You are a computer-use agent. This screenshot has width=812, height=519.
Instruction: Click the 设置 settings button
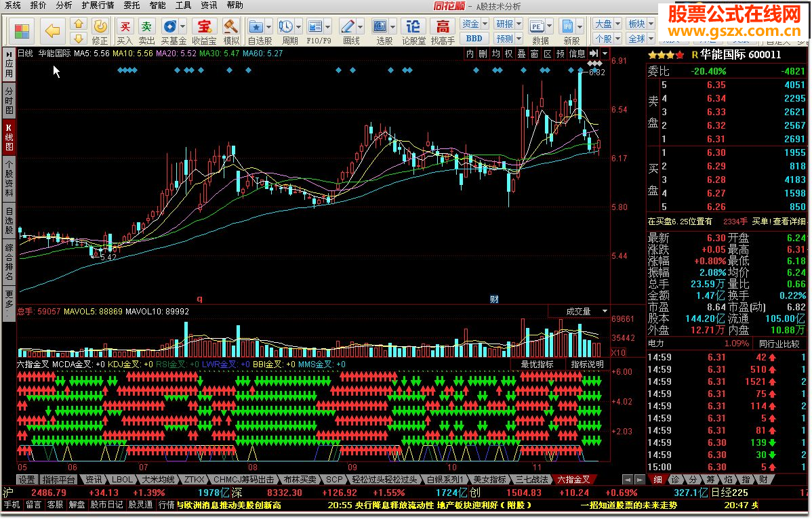pos(27,480)
